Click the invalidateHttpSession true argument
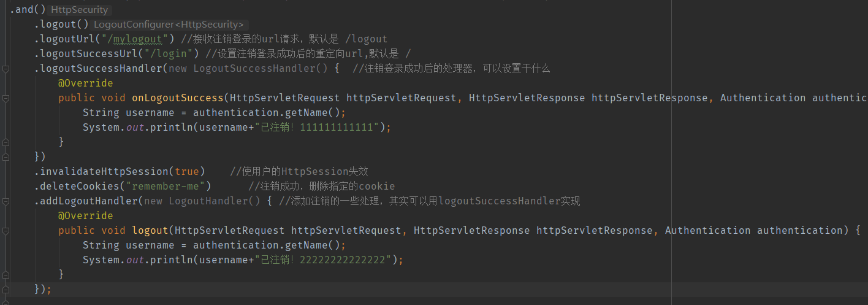This screenshot has height=305, width=868. pyautogui.click(x=186, y=172)
